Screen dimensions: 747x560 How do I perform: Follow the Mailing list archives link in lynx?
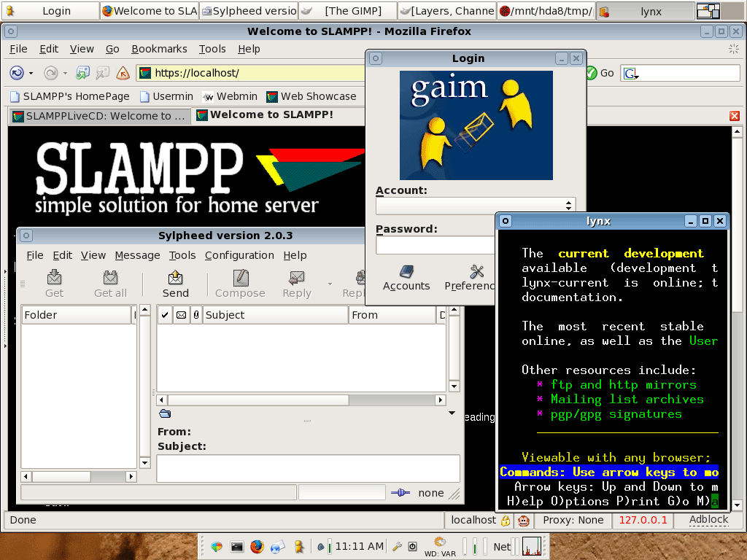(x=627, y=399)
